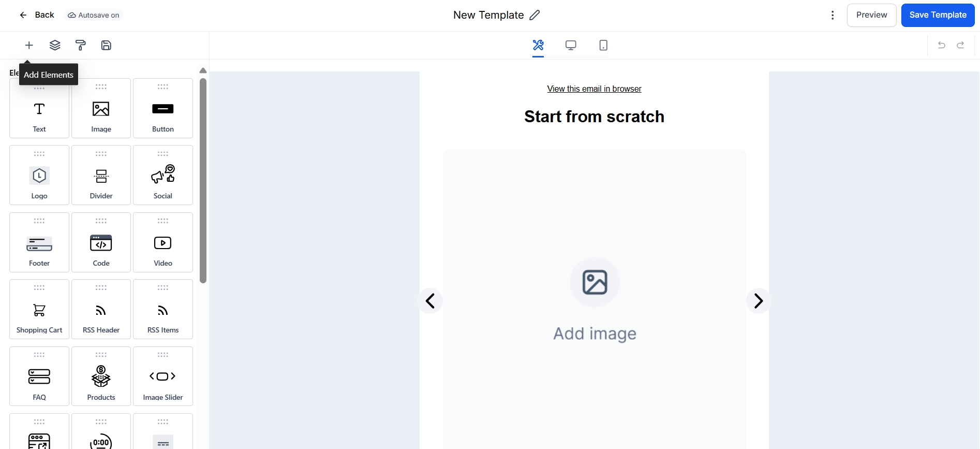Open the Layers panel icon
980x449 pixels.
click(55, 46)
